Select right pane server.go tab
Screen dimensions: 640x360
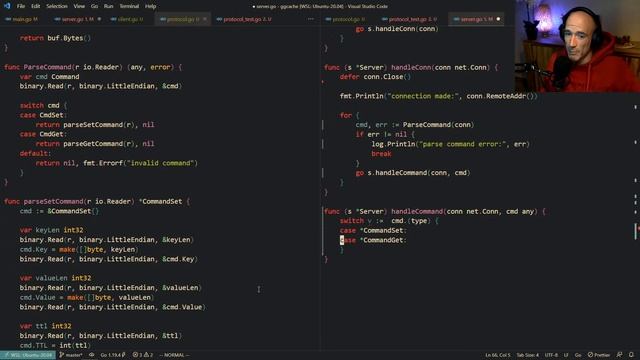click(476, 19)
